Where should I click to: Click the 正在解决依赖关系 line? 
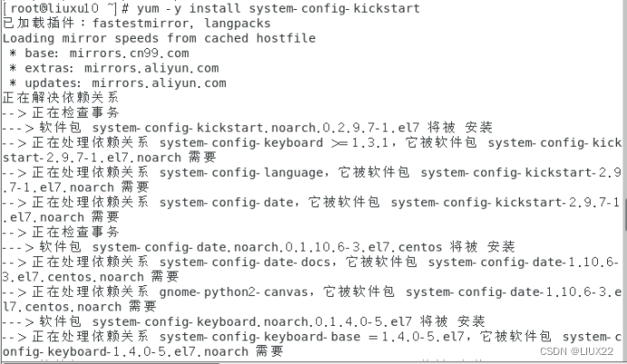tap(53, 97)
